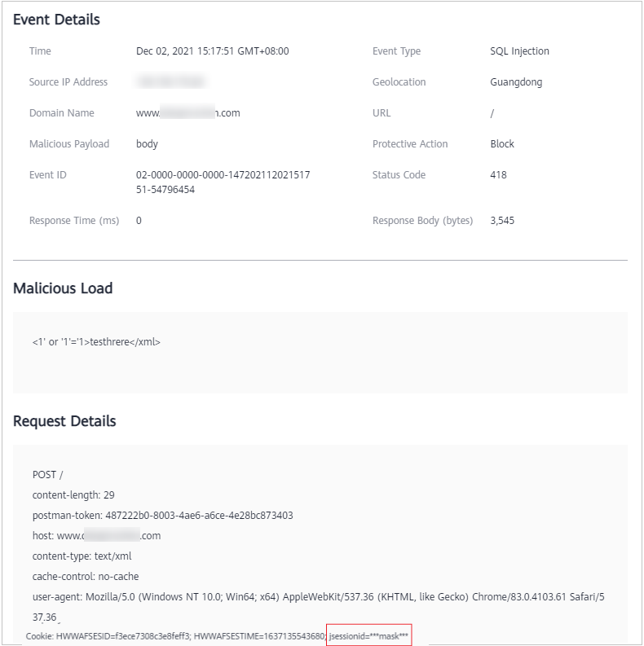Click the Time label

(x=40, y=51)
